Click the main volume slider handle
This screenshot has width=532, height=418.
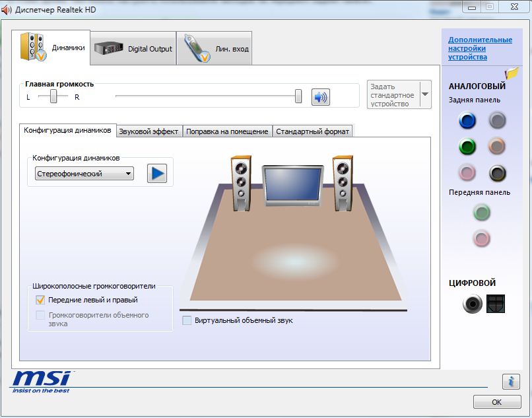pos(298,97)
